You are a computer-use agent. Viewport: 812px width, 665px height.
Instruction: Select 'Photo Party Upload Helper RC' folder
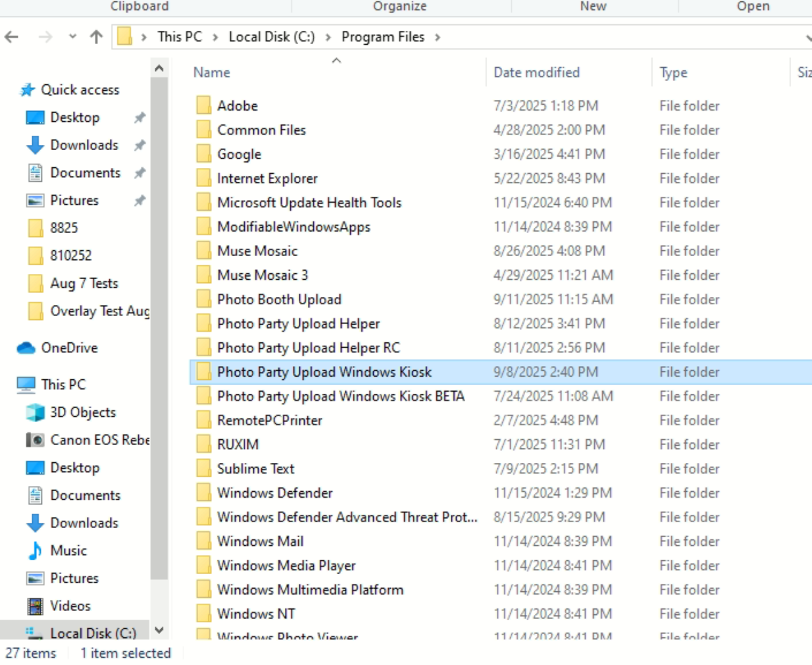coord(309,348)
